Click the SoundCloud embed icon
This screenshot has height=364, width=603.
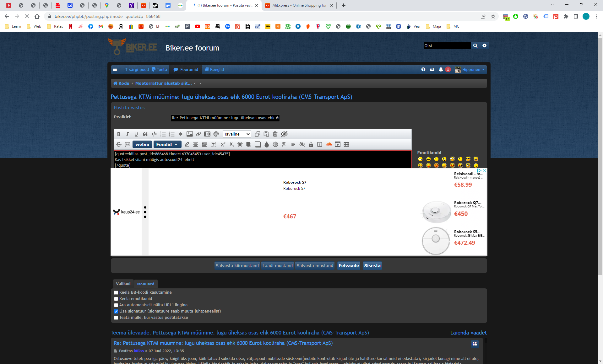[329, 144]
